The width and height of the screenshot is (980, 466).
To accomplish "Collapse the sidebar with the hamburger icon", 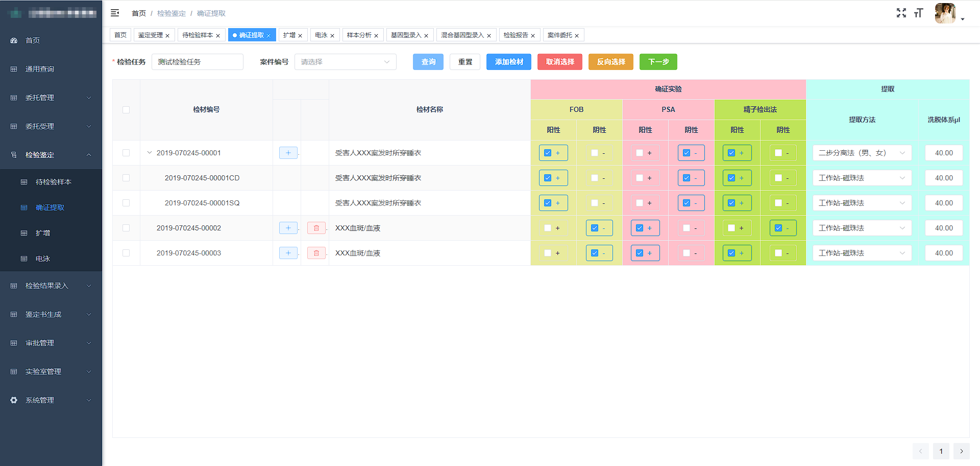I will [x=115, y=13].
